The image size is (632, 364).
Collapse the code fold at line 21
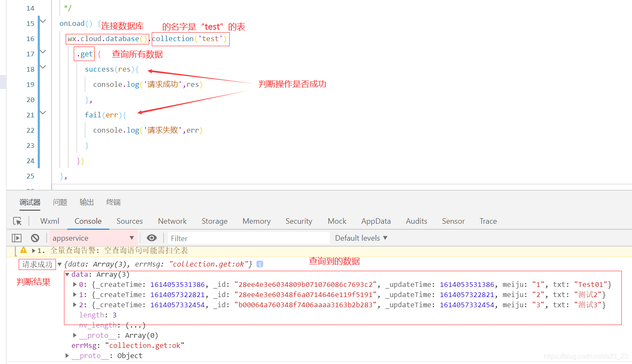pos(43,112)
